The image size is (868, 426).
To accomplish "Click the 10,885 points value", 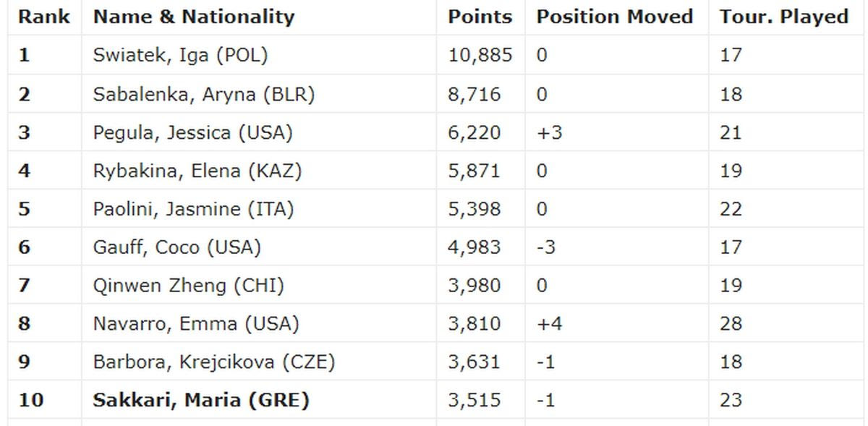I will pos(480,55).
